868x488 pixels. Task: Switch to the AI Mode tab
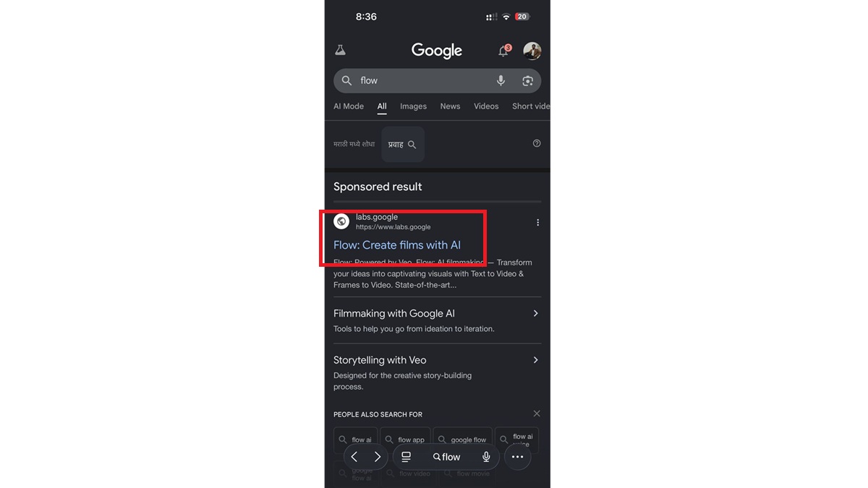coord(349,106)
